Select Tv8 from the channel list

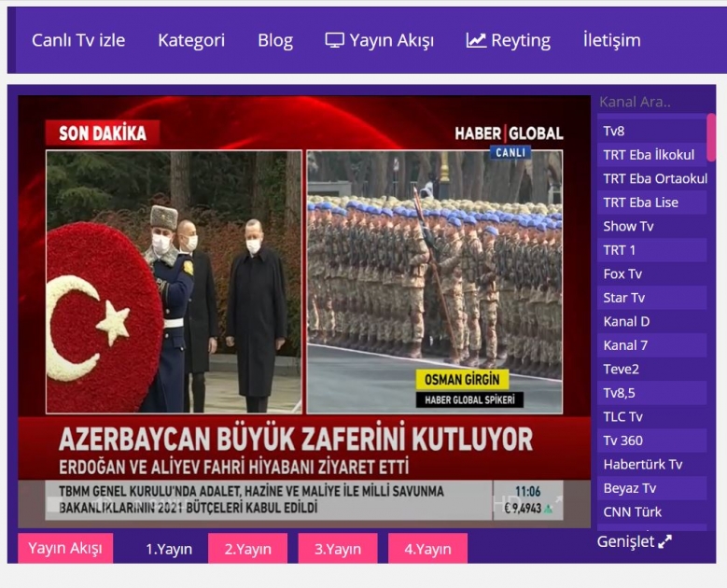click(651, 132)
